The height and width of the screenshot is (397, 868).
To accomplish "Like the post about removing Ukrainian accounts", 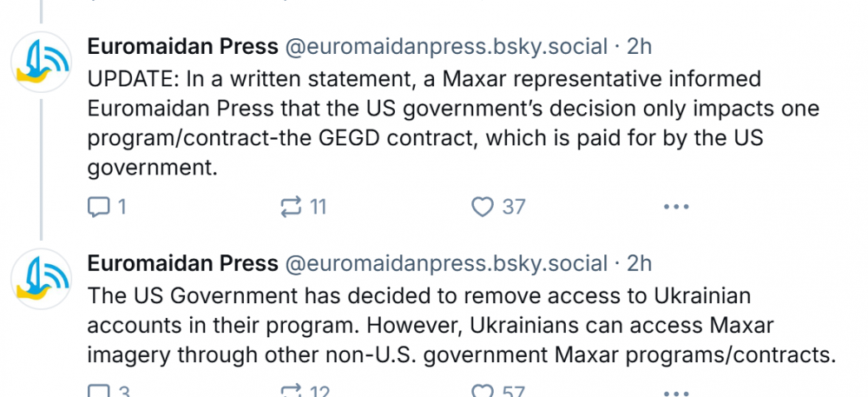I will (x=482, y=392).
